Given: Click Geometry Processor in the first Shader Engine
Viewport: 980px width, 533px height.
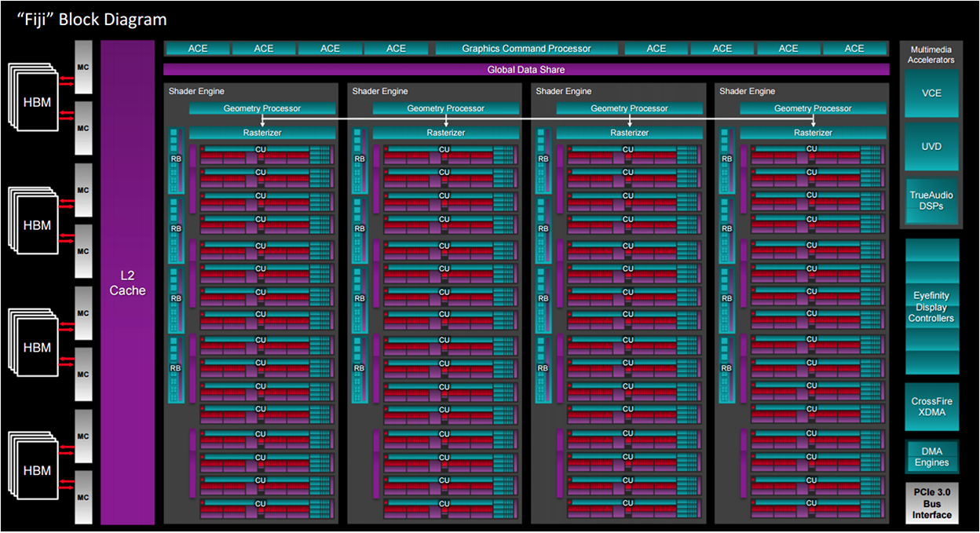Looking at the screenshot, I should tap(262, 108).
